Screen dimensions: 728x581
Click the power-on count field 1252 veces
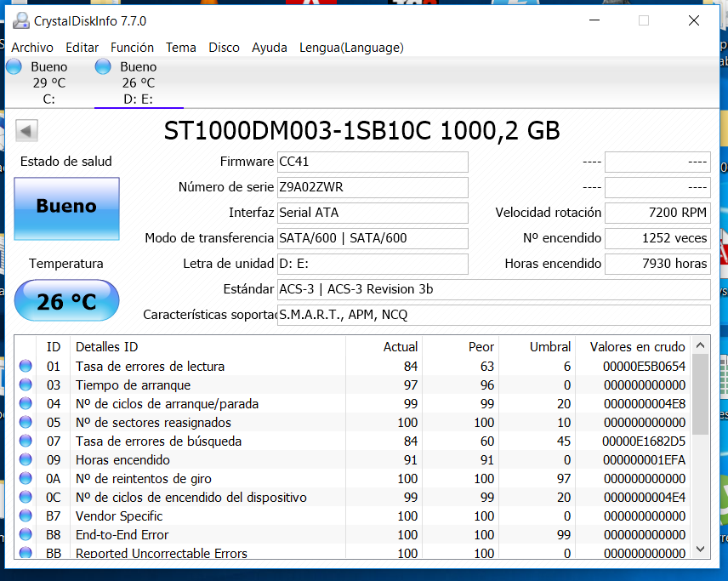(x=657, y=238)
